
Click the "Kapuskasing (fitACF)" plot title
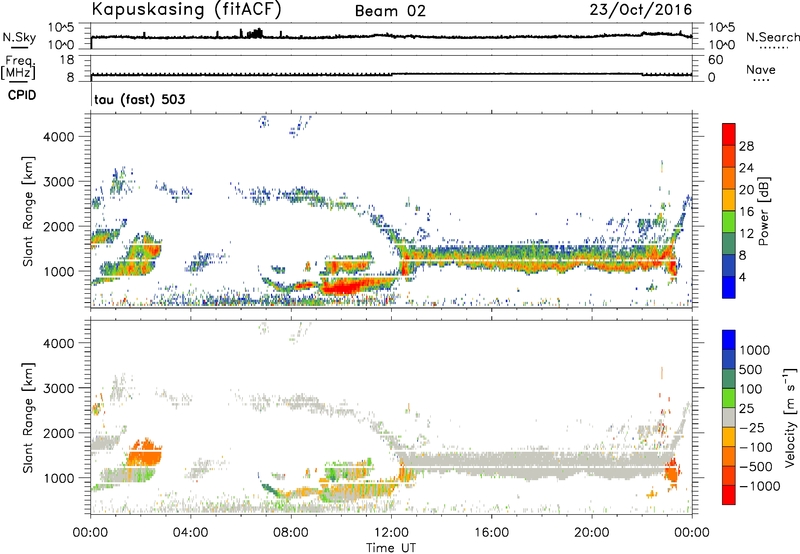coord(186,9)
